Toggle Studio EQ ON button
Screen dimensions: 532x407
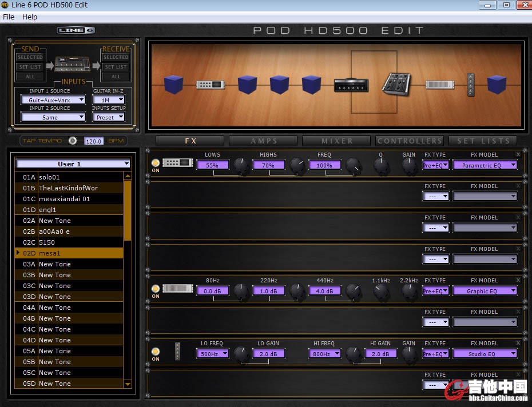[156, 352]
